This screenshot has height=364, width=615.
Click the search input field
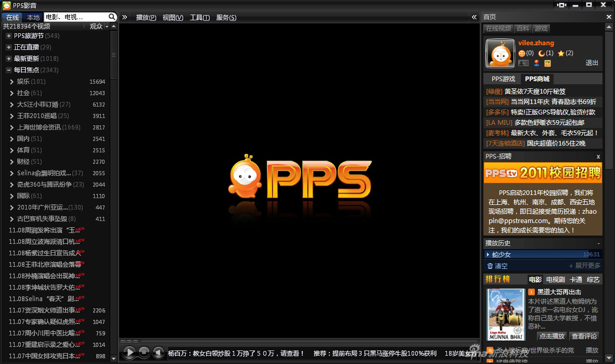[x=75, y=17]
